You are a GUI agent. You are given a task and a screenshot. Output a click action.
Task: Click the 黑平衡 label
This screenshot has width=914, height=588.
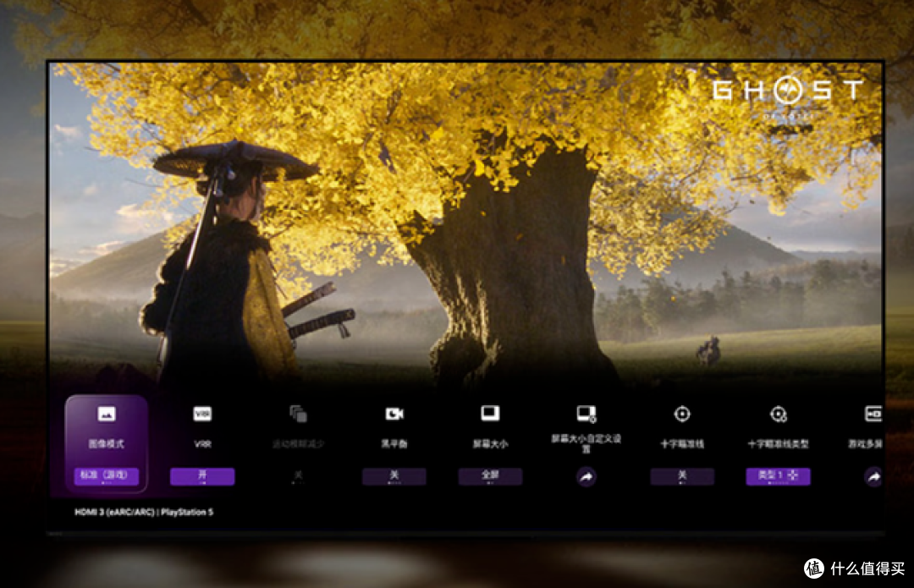coord(394,444)
